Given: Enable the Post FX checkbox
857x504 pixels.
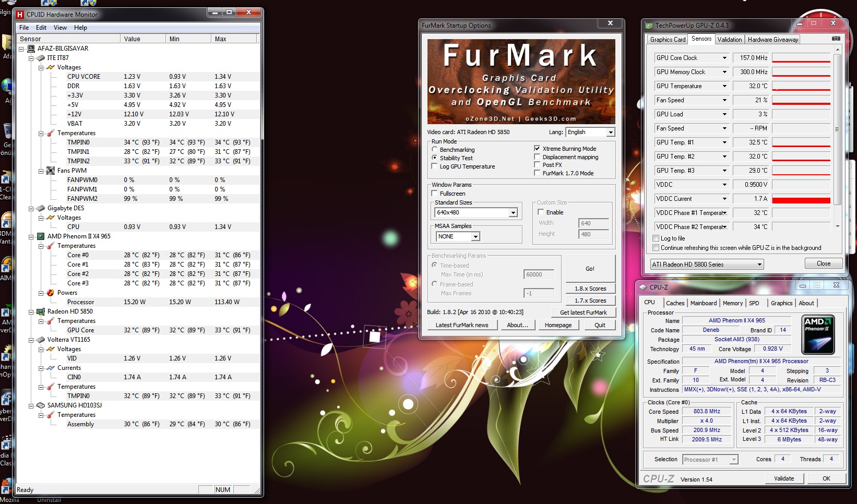Looking at the screenshot, I should [537, 165].
